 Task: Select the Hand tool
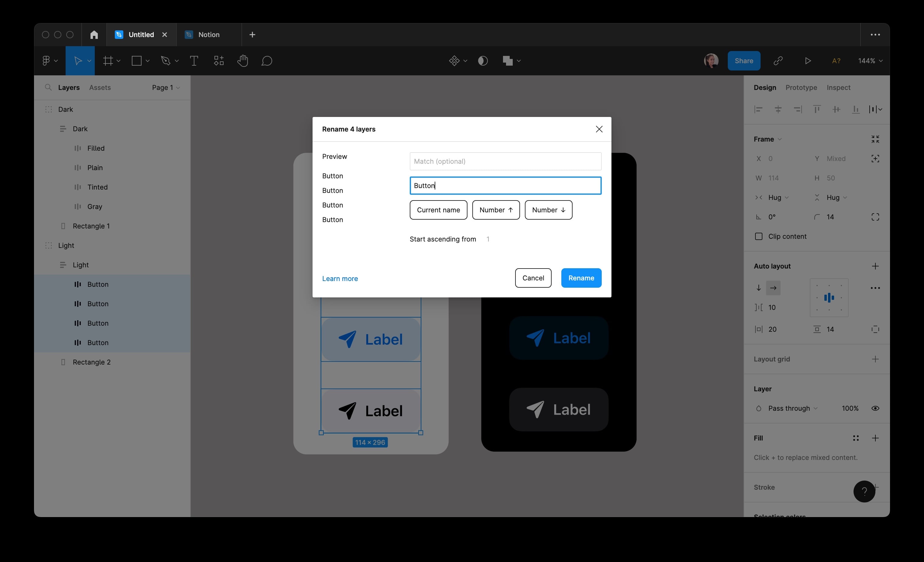243,61
